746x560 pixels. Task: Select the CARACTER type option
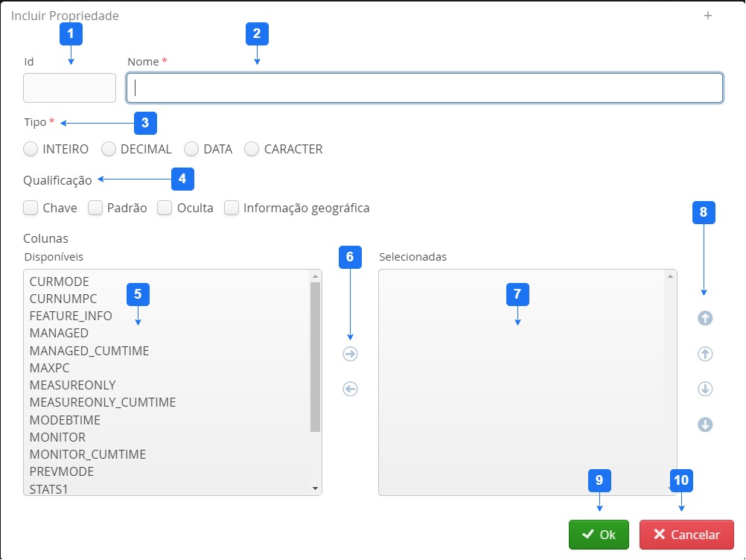coord(252,149)
